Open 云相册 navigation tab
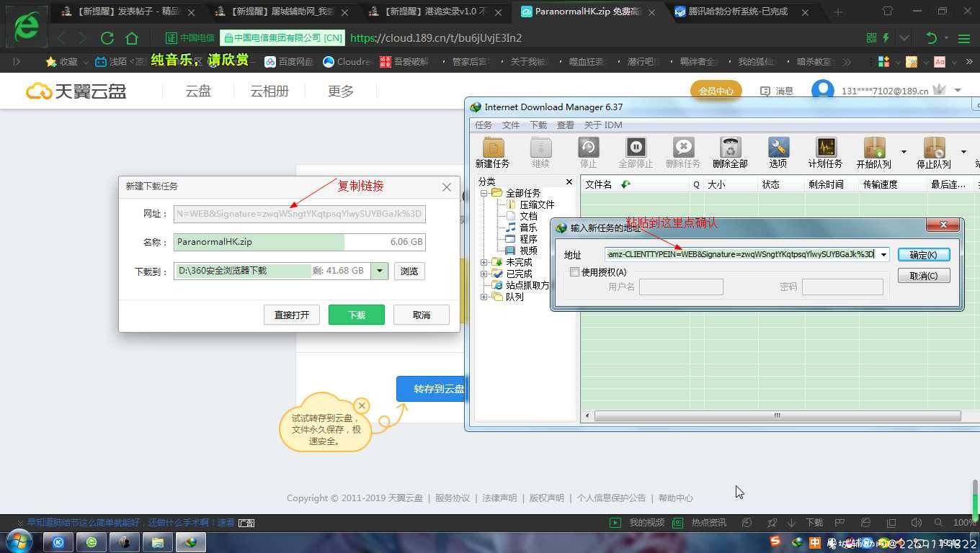This screenshot has height=553, width=980. point(269,91)
